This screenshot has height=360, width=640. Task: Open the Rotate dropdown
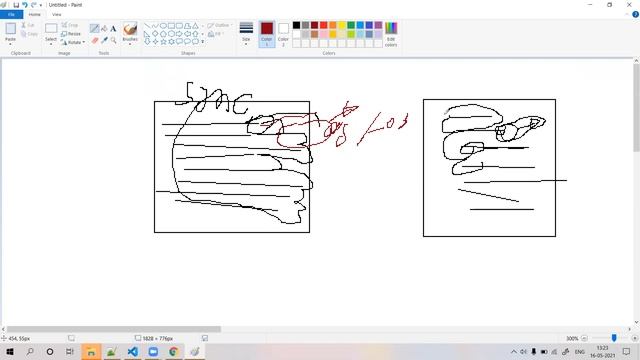tap(73, 42)
